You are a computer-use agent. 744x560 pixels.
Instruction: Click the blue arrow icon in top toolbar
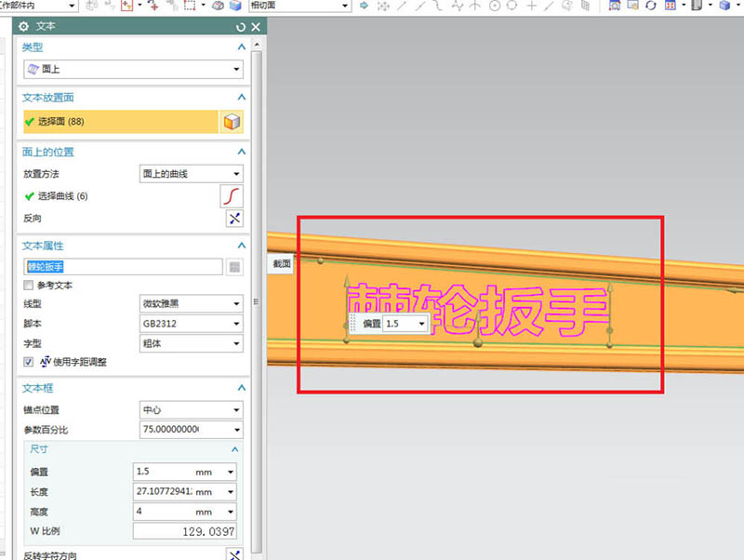[x=364, y=6]
